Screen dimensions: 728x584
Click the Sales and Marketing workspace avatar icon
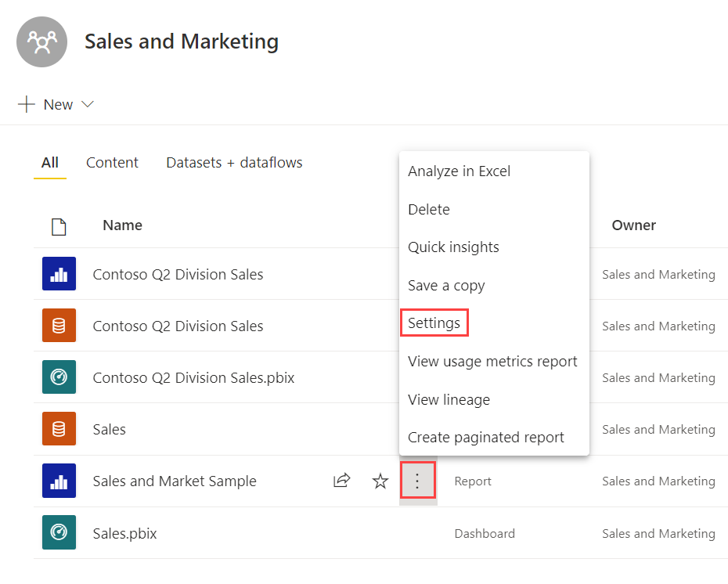tap(41, 41)
